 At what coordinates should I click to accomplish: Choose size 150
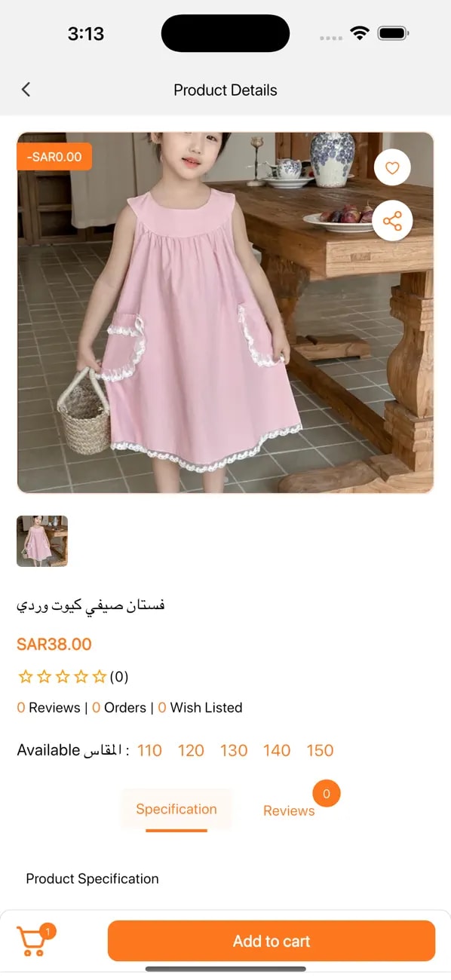pyautogui.click(x=320, y=751)
